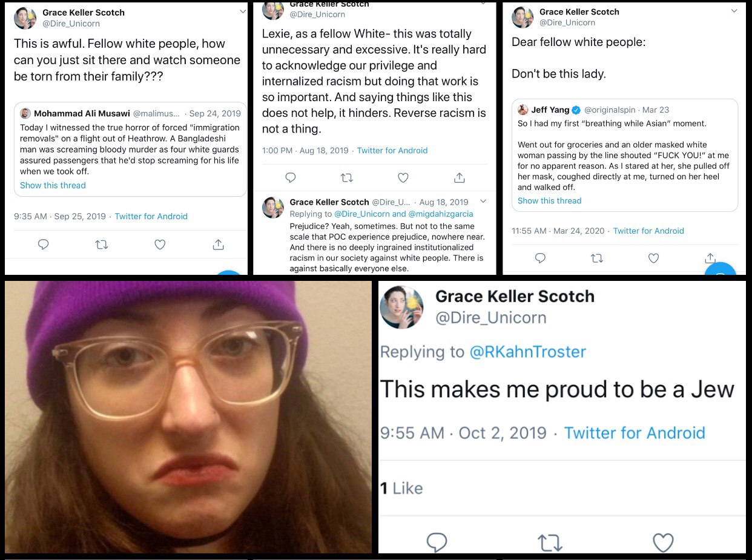
Task: Open options chevron on "This is awful" tweet
Action: [243, 12]
